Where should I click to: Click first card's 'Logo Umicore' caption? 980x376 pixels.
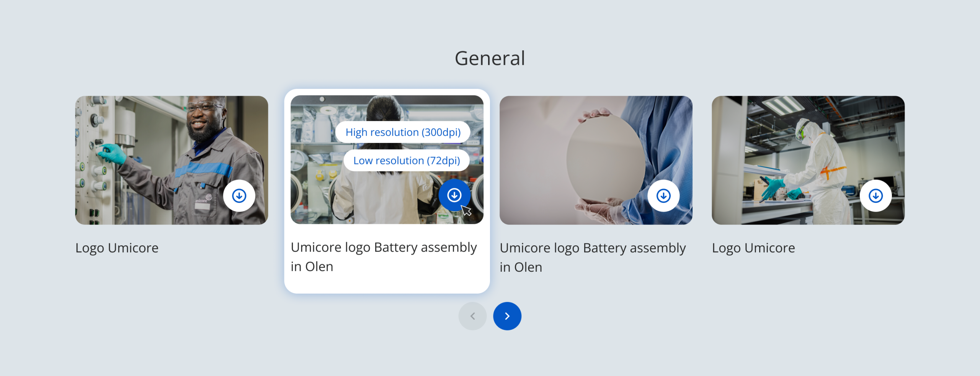(117, 248)
